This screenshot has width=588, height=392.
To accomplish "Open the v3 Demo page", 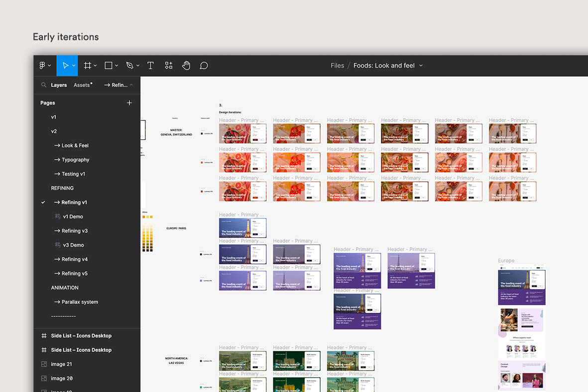I will 74,245.
